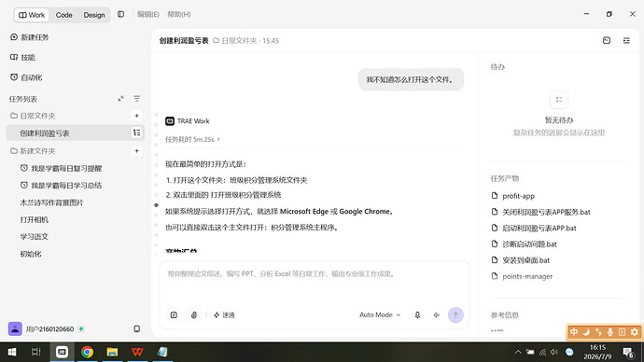644x362 pixels.
Task: Open the 打开相机 task
Action: [x=35, y=219]
